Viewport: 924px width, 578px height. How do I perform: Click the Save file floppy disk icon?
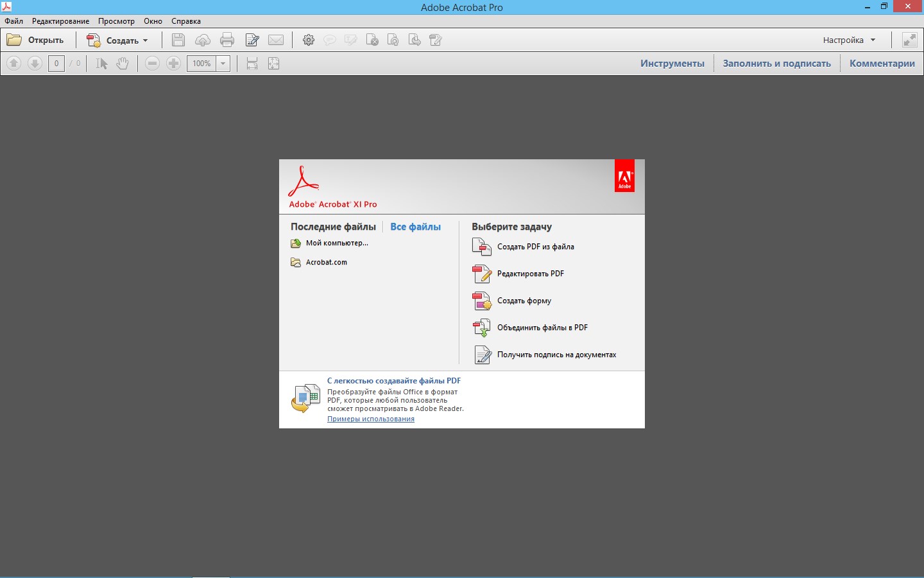click(x=178, y=40)
